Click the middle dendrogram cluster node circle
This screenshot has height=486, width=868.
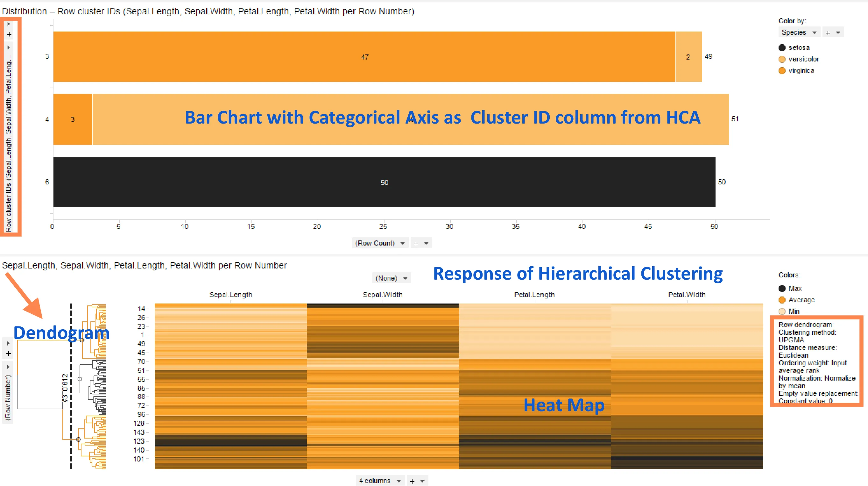80,379
